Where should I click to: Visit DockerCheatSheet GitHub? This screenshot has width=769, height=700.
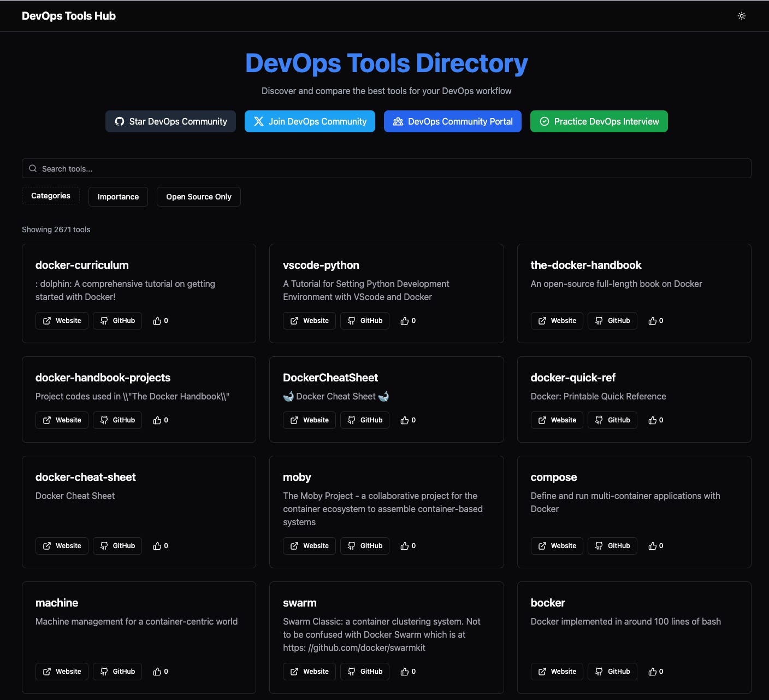(x=365, y=420)
